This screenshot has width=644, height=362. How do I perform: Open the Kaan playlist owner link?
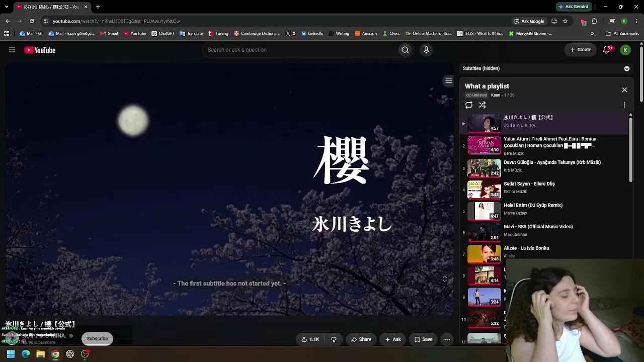tap(496, 95)
